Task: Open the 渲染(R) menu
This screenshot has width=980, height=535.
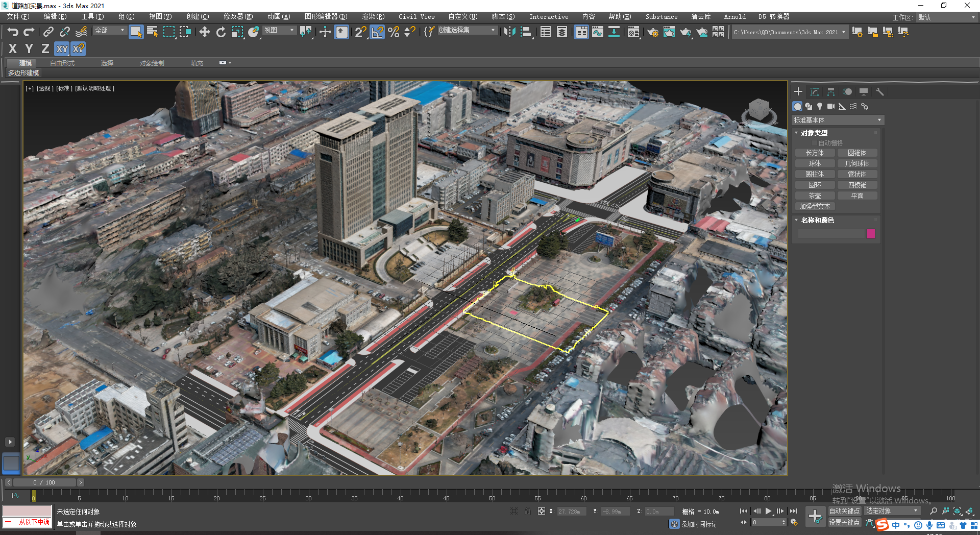Action: coord(373,17)
